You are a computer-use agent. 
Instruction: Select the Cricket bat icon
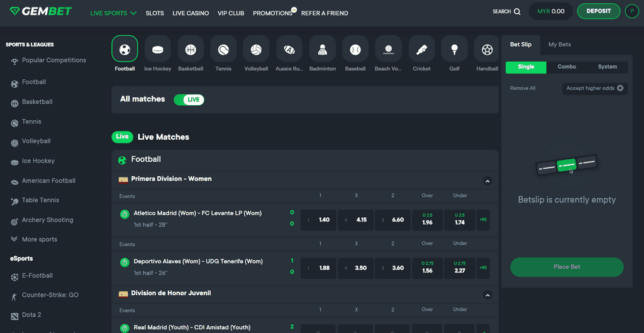click(421, 49)
